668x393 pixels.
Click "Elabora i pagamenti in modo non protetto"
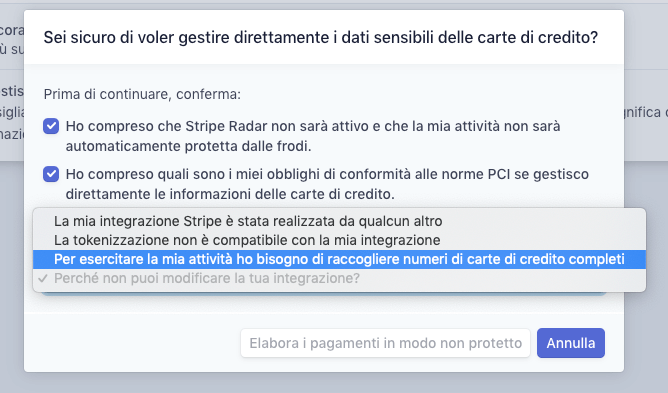(x=386, y=343)
